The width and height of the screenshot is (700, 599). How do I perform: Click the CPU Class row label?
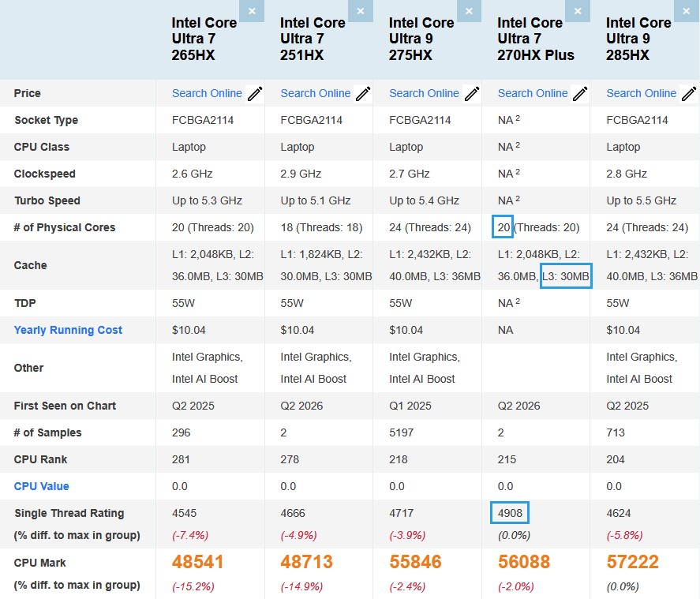tap(42, 147)
